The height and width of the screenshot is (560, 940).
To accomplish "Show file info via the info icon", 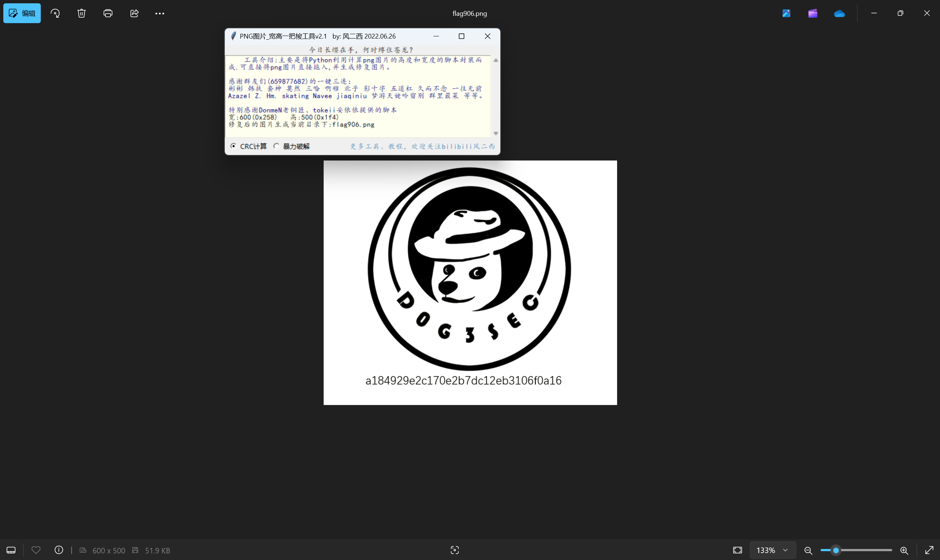I will point(59,550).
